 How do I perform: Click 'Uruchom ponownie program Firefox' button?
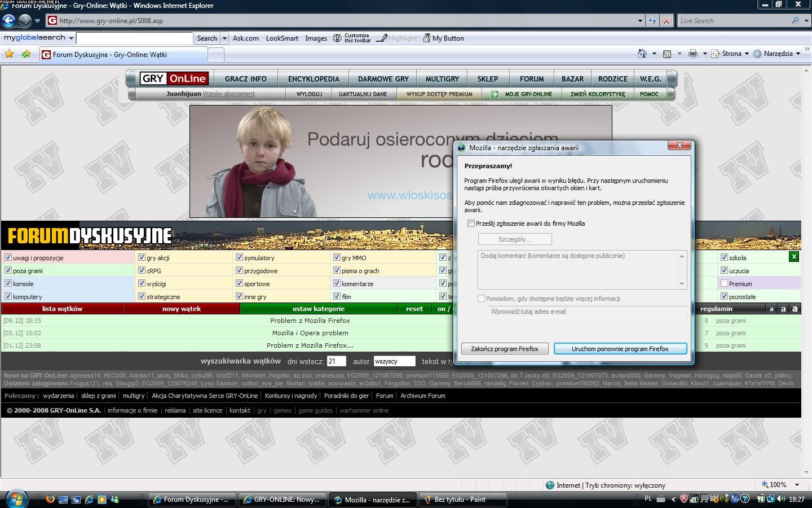[620, 349]
